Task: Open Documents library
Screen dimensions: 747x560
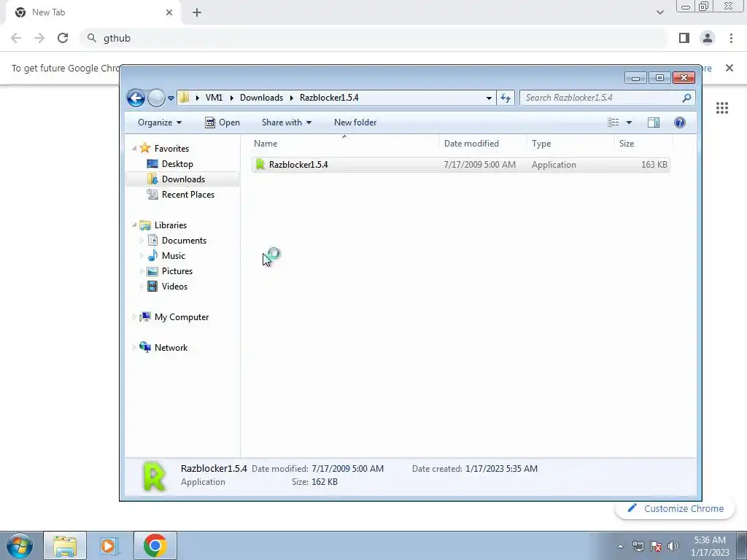Action: tap(184, 241)
